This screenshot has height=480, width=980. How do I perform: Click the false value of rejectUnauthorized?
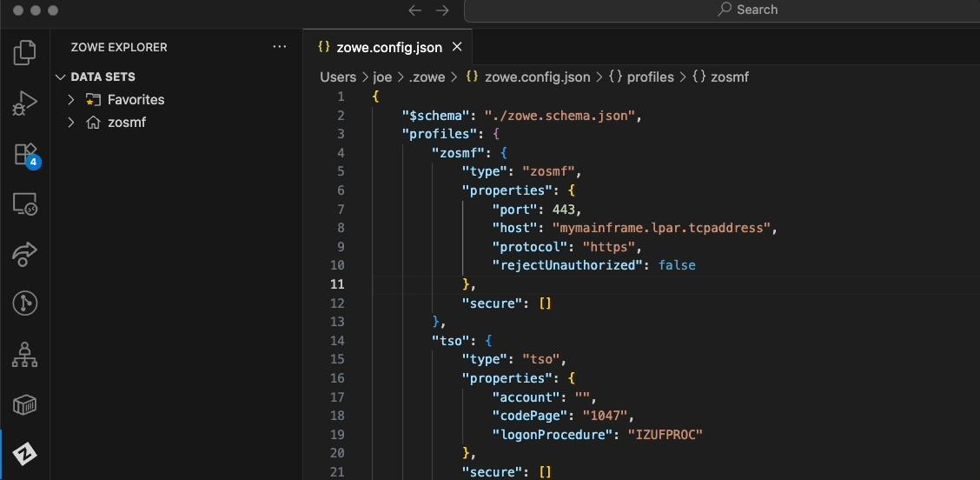677,265
